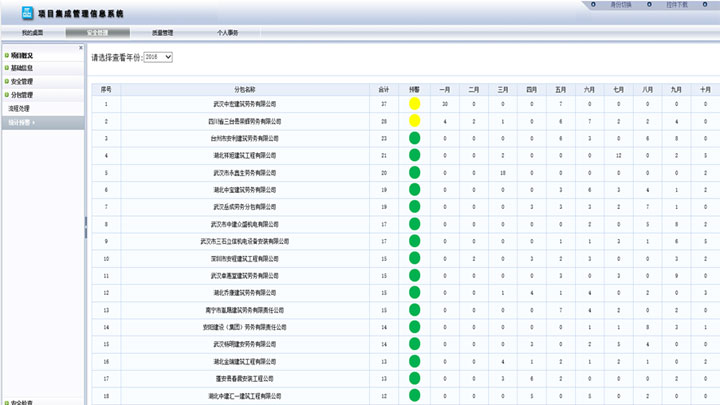Viewport: 720px width, 405px height.
Task: Open the year selection dropdown showing 2016
Action: click(x=158, y=57)
